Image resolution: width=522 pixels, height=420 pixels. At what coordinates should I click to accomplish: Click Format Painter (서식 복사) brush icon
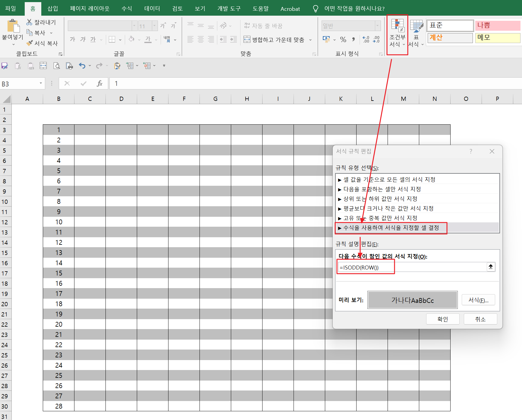coord(29,43)
